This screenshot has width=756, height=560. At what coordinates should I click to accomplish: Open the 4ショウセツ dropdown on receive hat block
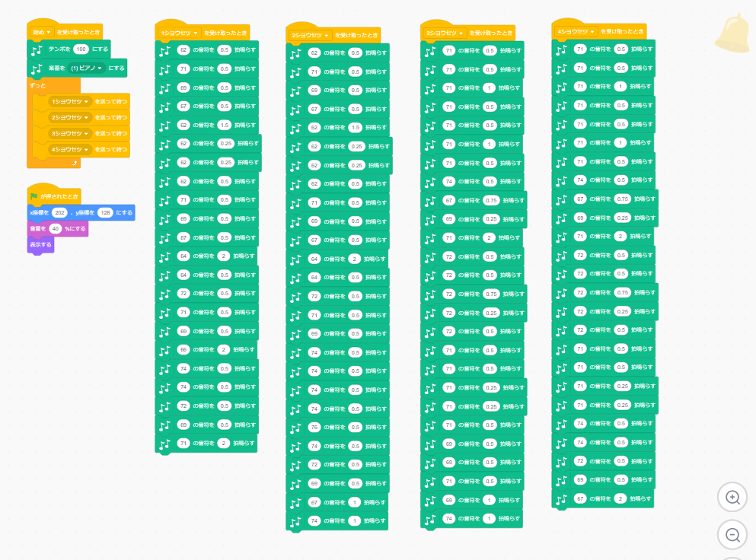tap(576, 31)
